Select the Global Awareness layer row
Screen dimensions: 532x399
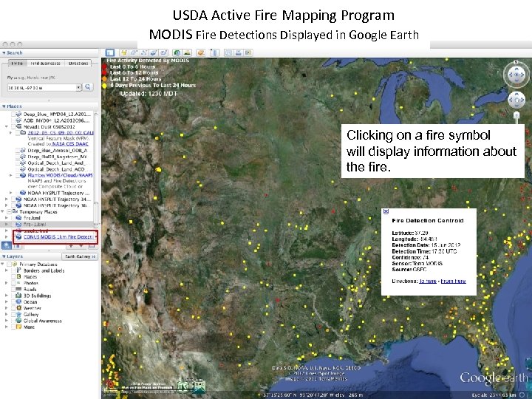42,321
